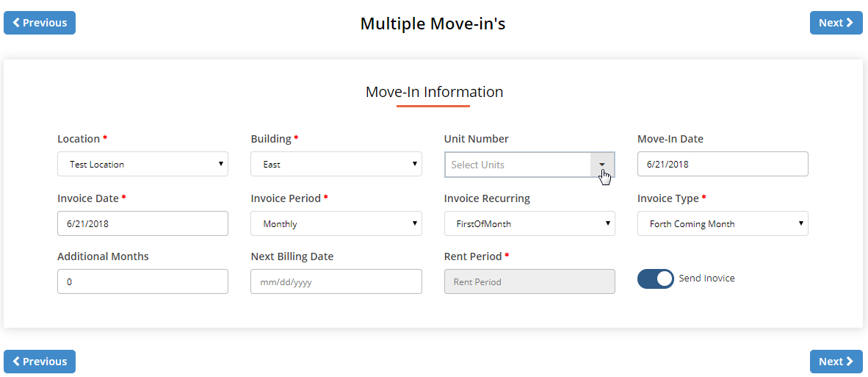Toggle the Send Invoice switch

656,279
